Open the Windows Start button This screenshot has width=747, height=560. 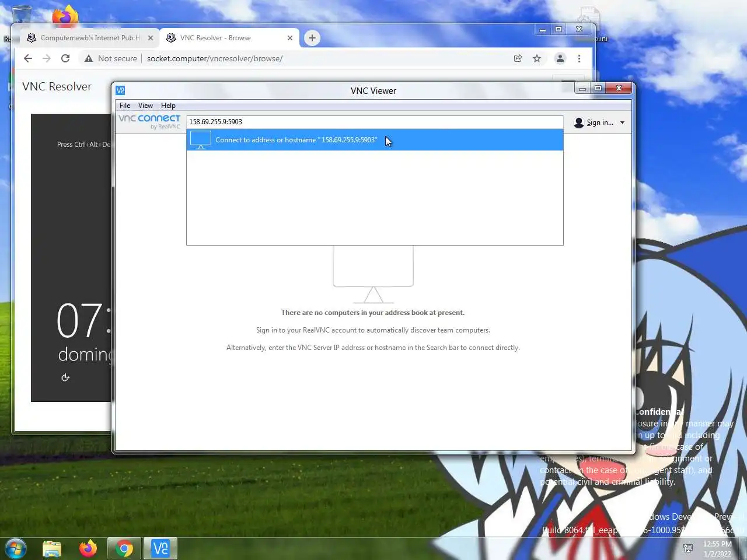pos(16,548)
